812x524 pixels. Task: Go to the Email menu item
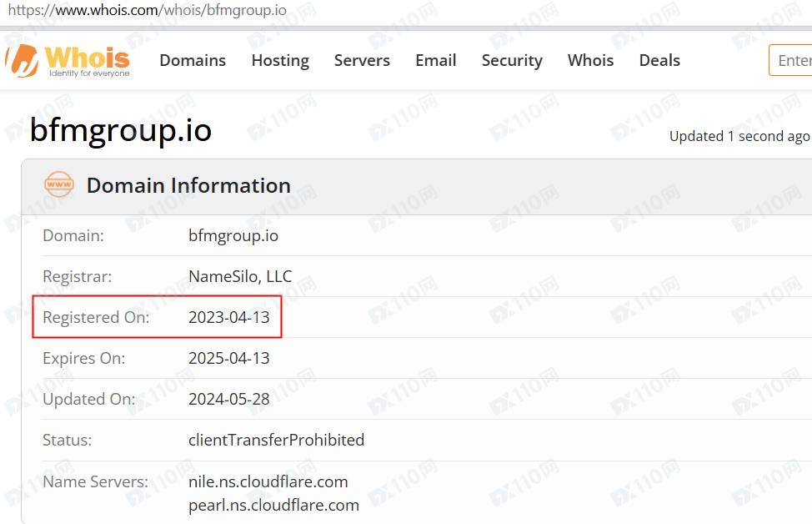tap(436, 61)
